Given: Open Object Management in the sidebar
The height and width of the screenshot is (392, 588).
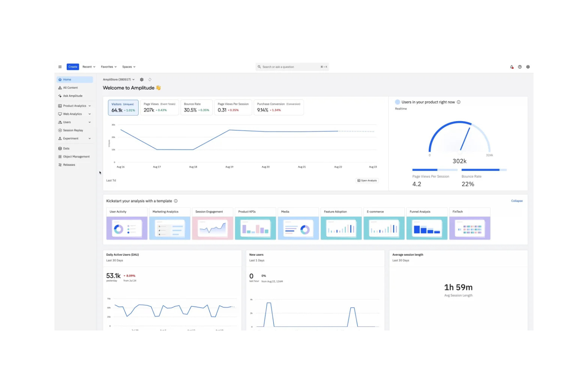Looking at the screenshot, I should tap(75, 156).
